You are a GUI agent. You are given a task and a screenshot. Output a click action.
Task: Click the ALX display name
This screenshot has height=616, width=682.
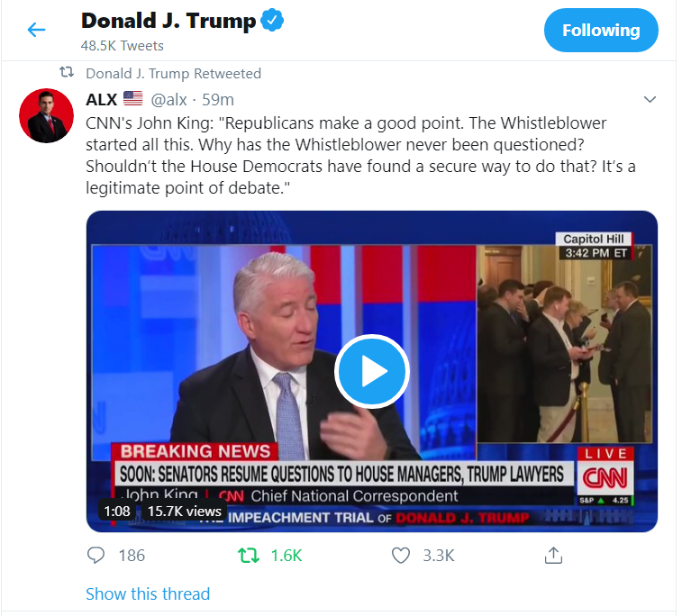(x=101, y=100)
